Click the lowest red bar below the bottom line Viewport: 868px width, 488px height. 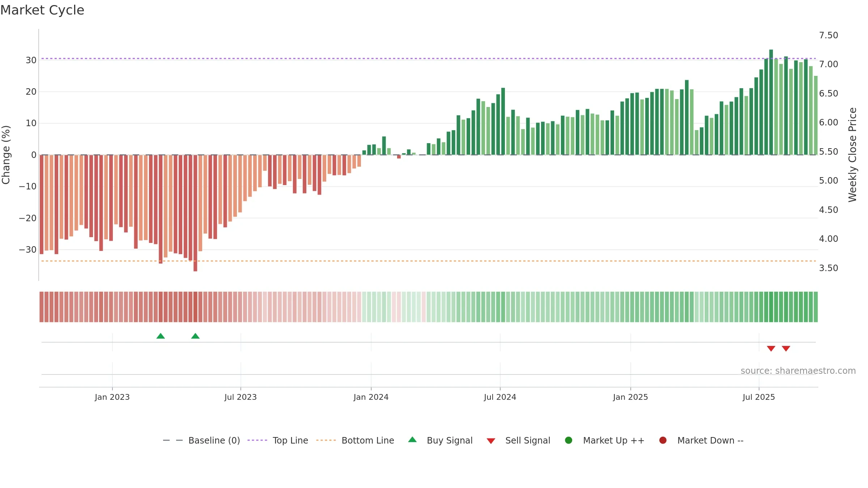point(195,213)
